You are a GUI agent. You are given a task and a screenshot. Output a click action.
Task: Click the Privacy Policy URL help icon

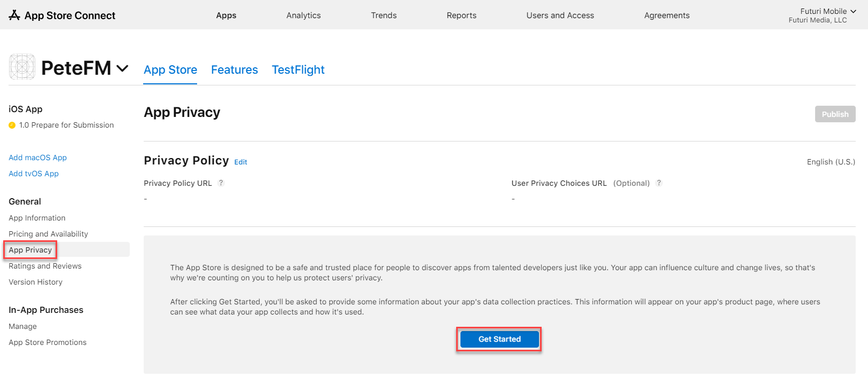221,183
